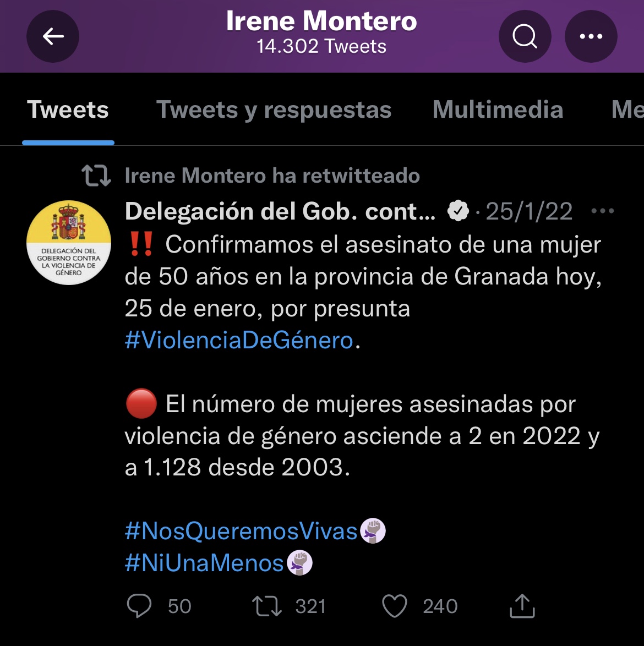Tap the reply speech bubble icon
Viewport: 644px width, 646px height.
[x=139, y=606]
